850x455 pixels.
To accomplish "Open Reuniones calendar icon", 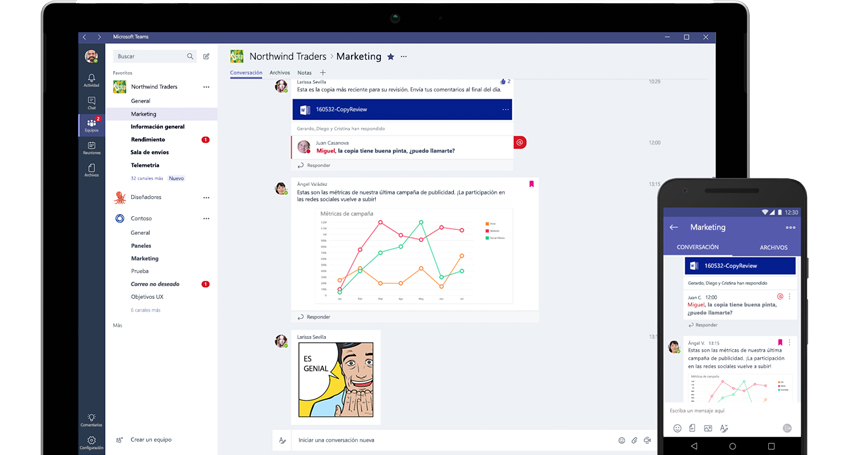I will point(92,148).
